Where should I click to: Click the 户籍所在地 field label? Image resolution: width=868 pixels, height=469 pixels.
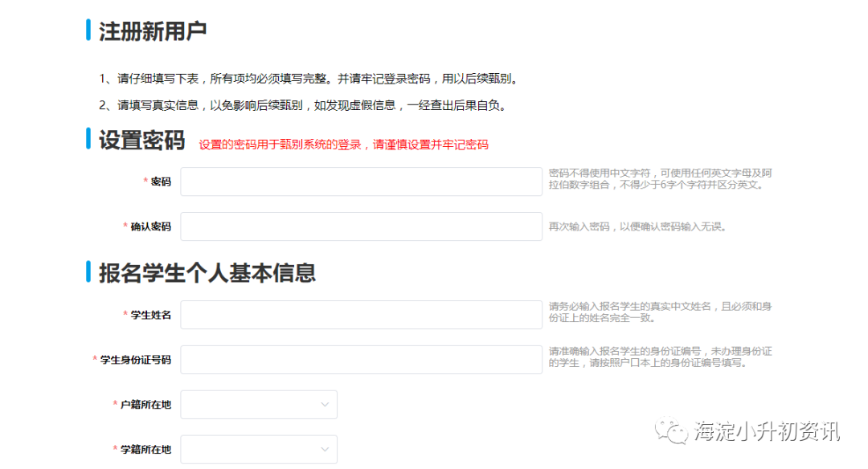pos(145,404)
